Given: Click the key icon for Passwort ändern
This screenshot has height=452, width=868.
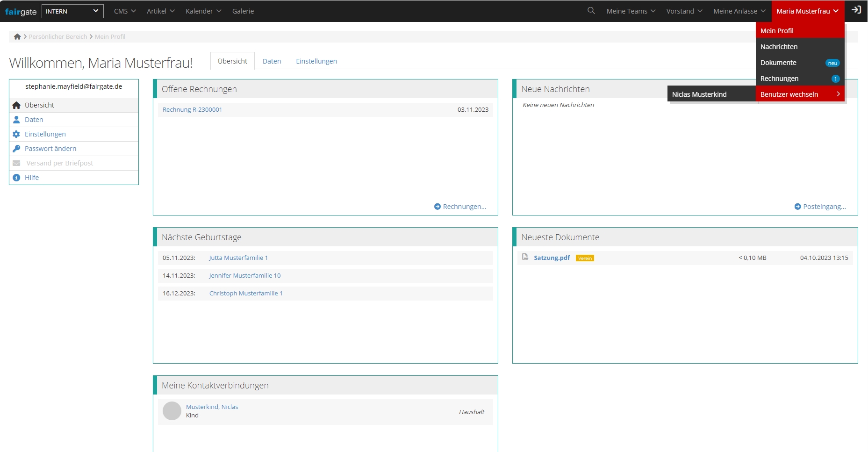Looking at the screenshot, I should pyautogui.click(x=16, y=149).
